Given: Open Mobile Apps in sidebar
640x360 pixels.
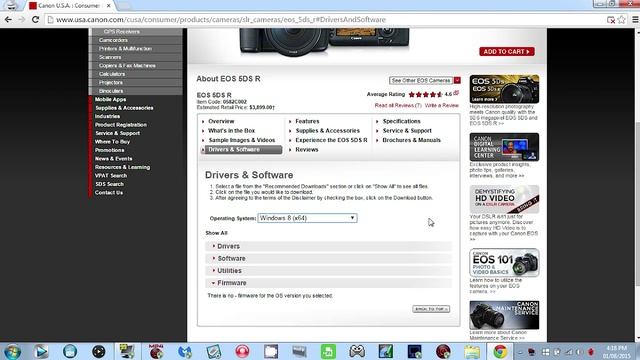Looking at the screenshot, I should point(110,100).
